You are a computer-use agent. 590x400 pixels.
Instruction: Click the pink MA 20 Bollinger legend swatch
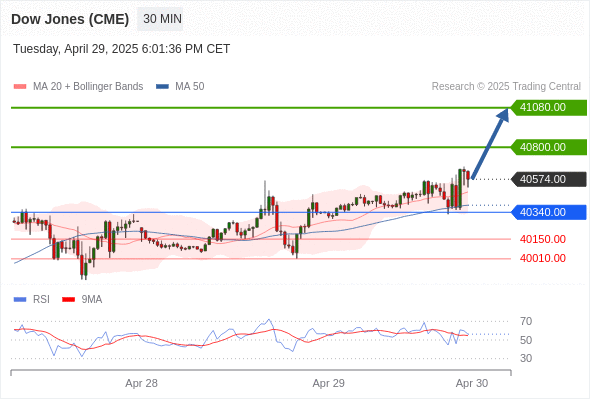20,87
